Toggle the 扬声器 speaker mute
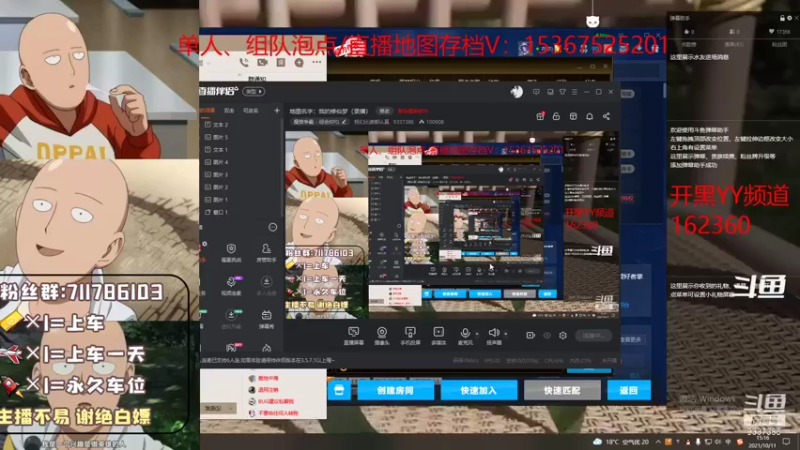 click(493, 336)
